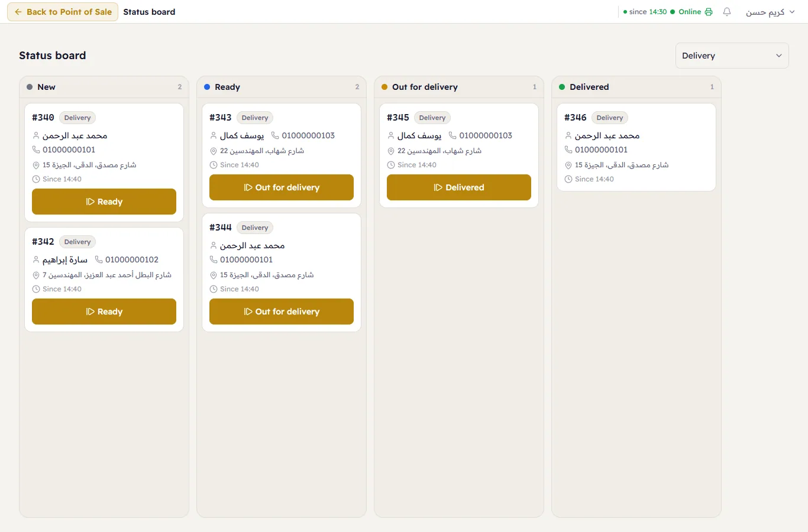The height and width of the screenshot is (532, 808).
Task: Click the order number #340
Action: pyautogui.click(x=43, y=118)
